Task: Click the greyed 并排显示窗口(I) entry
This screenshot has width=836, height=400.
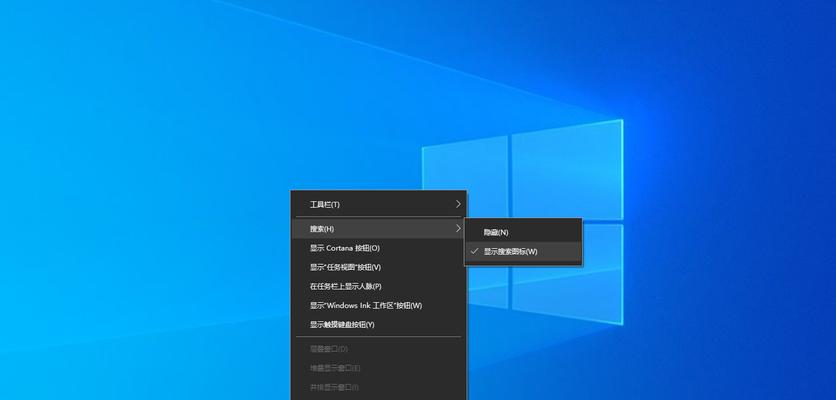Action: pos(379,387)
